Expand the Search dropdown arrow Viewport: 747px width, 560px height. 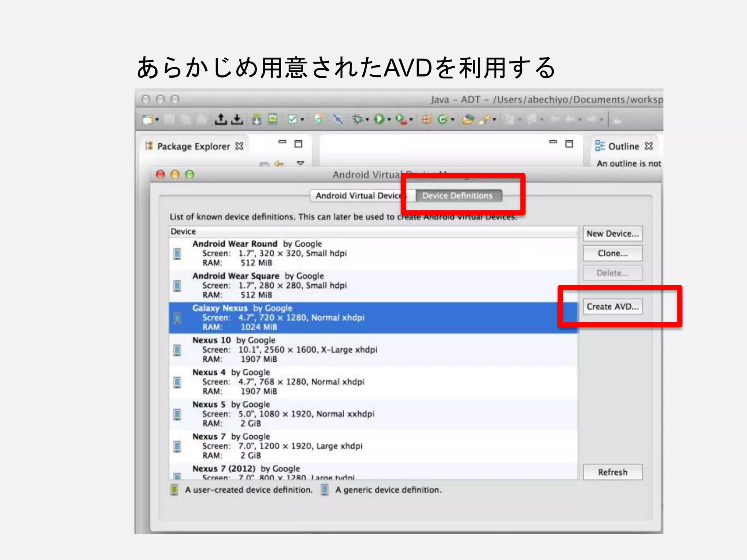point(495,120)
